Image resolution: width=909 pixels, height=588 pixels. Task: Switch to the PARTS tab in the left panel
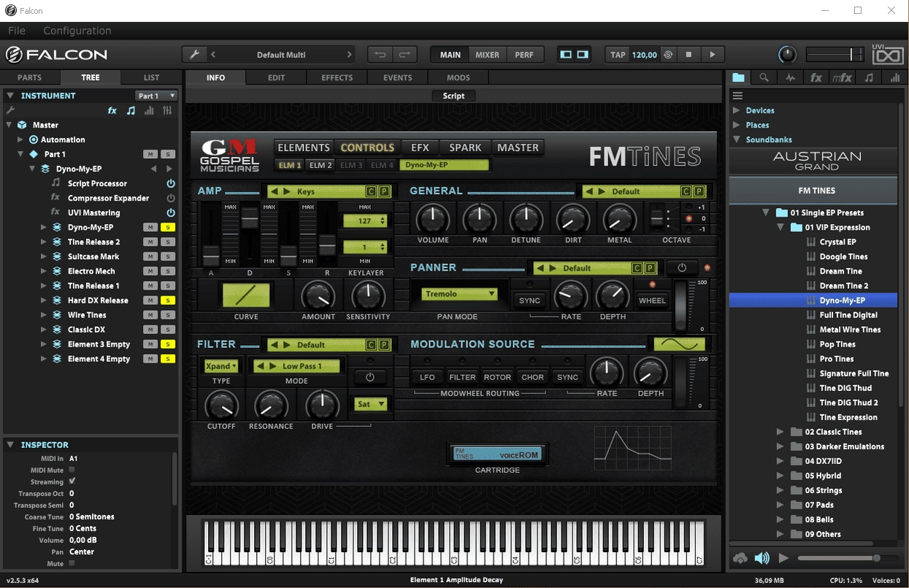(30, 78)
